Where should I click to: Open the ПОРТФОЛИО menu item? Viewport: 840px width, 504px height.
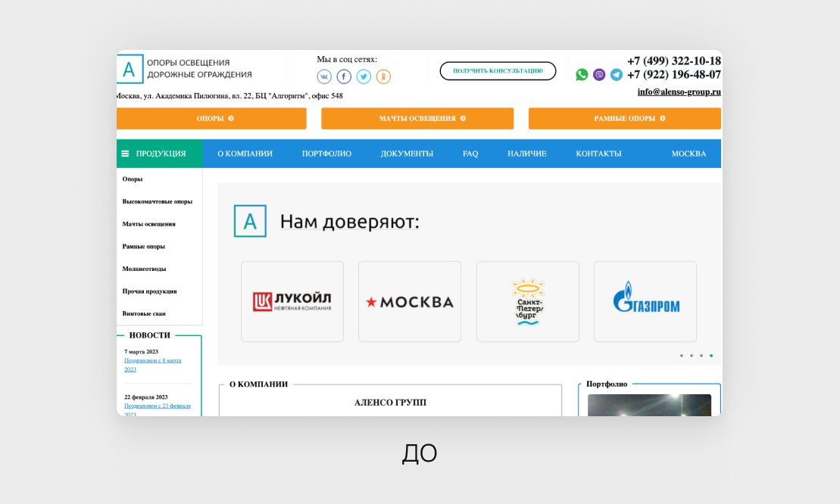[326, 154]
